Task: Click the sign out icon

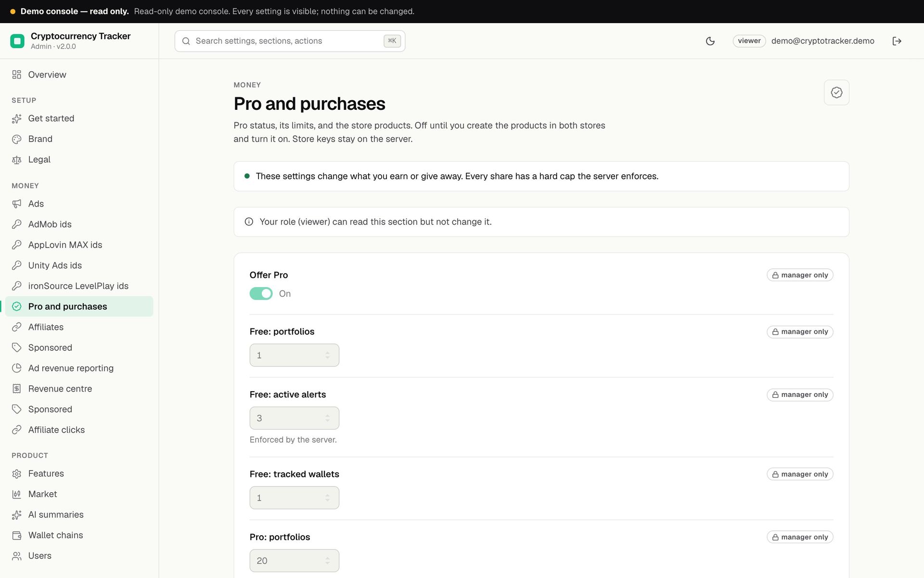Action: coord(897,41)
